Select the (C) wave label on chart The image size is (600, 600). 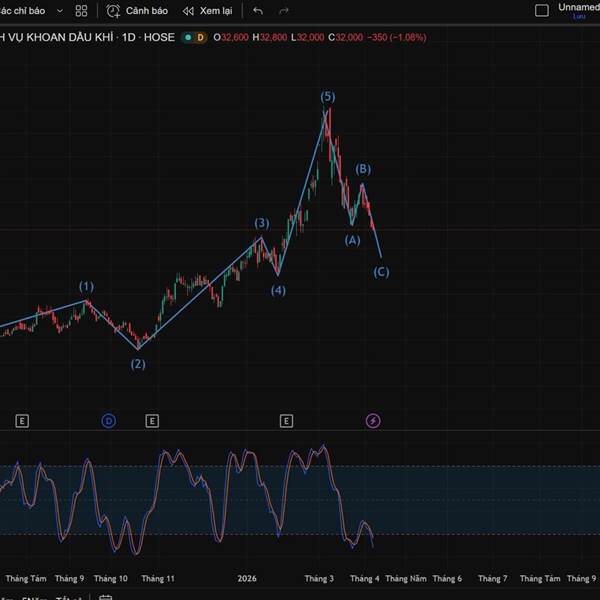coord(381,272)
